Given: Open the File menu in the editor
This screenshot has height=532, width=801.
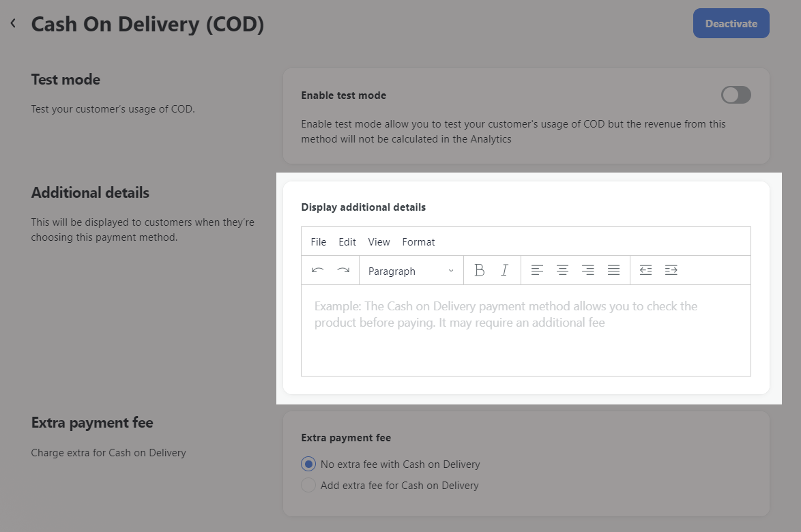Looking at the screenshot, I should pos(318,242).
